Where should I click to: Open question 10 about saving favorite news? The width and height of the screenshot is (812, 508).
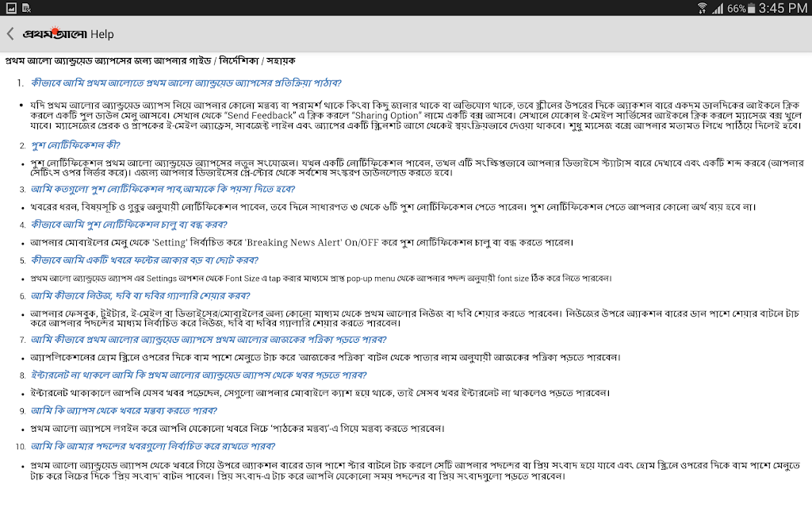coord(153,446)
